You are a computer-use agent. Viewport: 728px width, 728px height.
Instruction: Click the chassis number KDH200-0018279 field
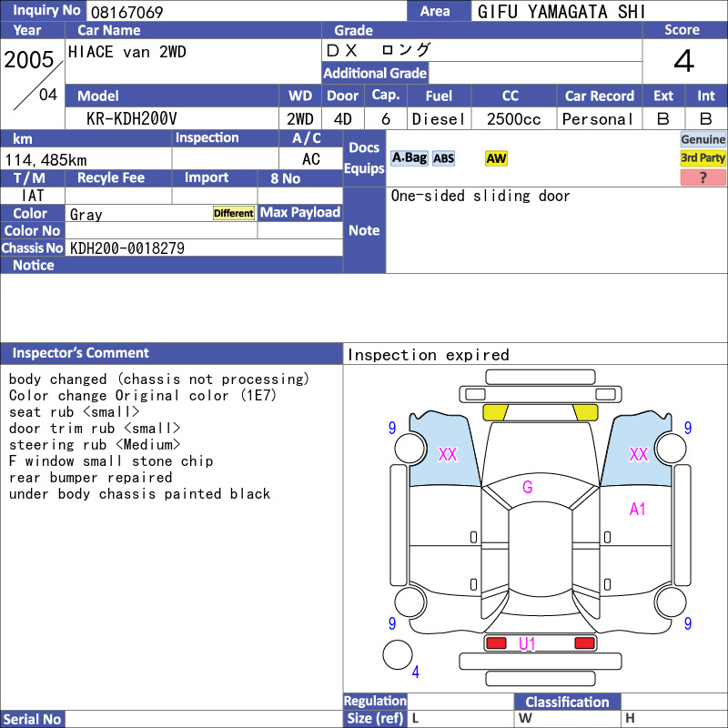(204, 248)
